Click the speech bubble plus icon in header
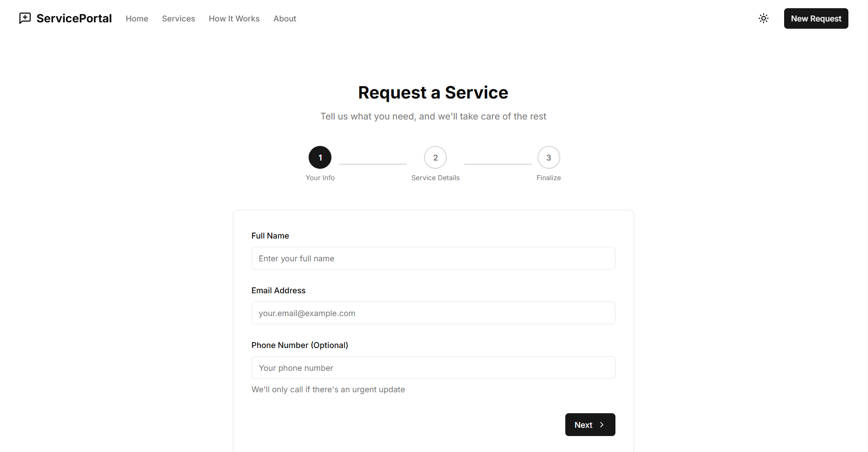Screen dimensions: 868x452 pos(25,18)
